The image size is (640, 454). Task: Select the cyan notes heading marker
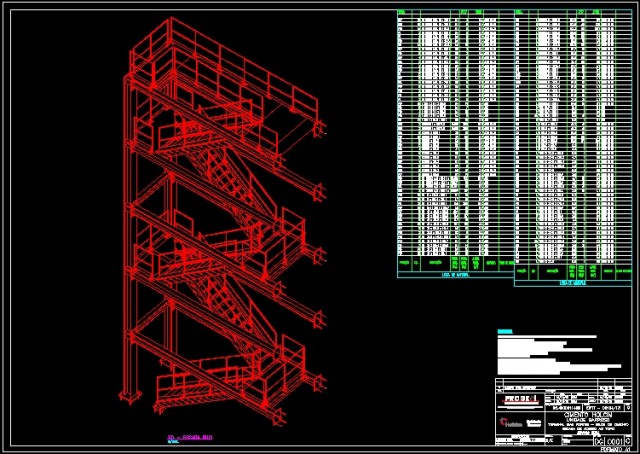click(504, 330)
